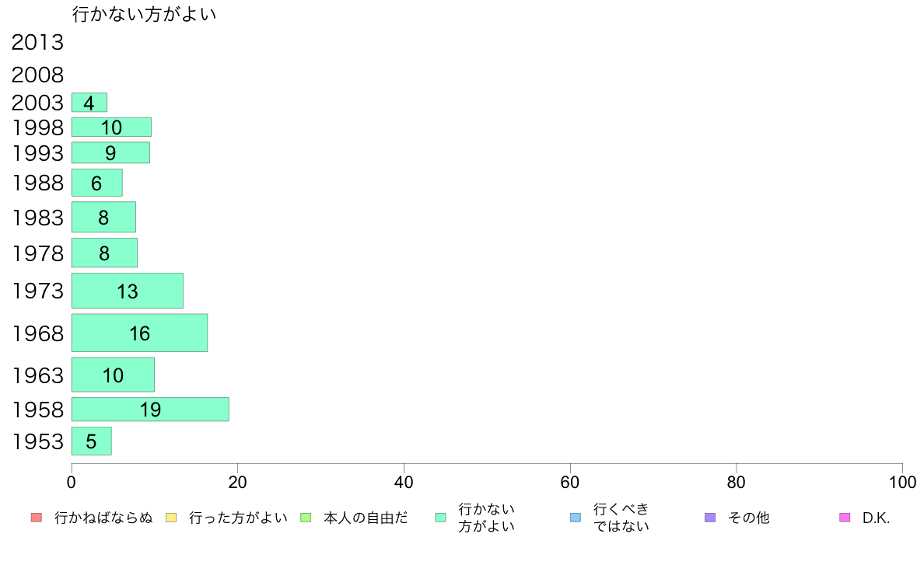Image resolution: width=924 pixels, height=572 pixels.
Task: Click the 2013 year label
Action: (x=37, y=43)
